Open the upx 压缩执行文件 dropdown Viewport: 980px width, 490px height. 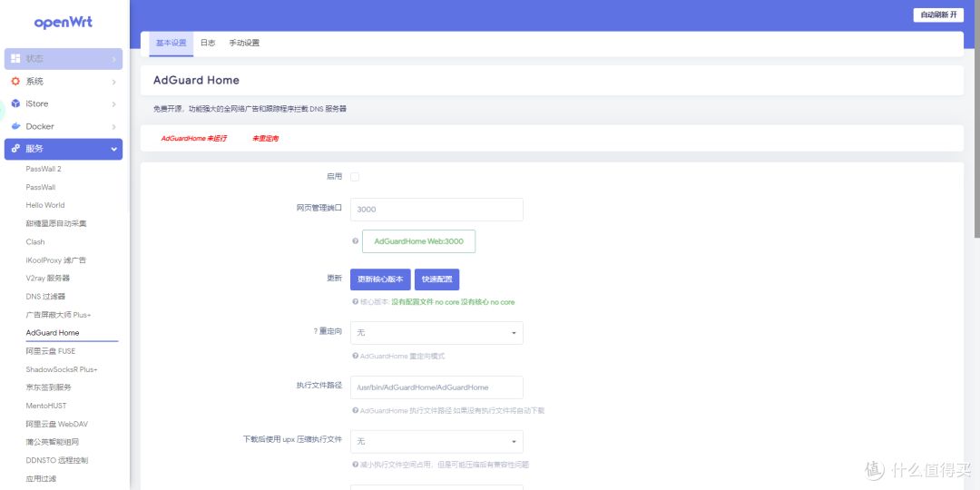coord(436,441)
